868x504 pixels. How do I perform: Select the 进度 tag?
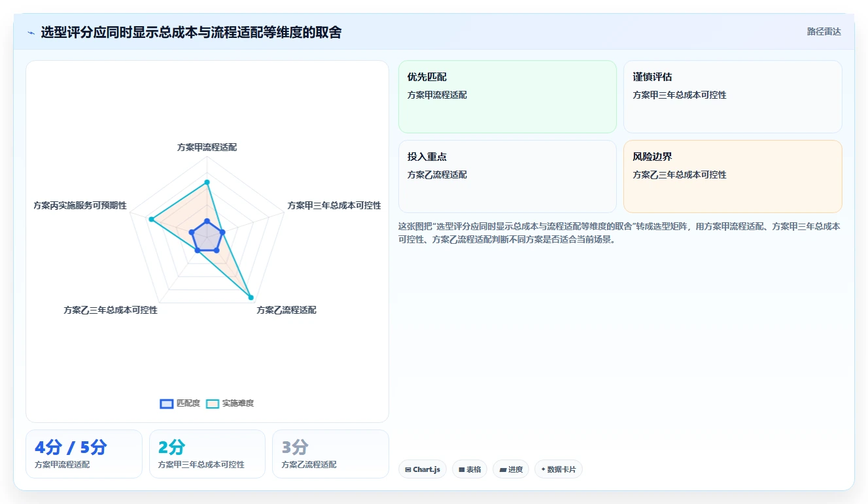[511, 469]
